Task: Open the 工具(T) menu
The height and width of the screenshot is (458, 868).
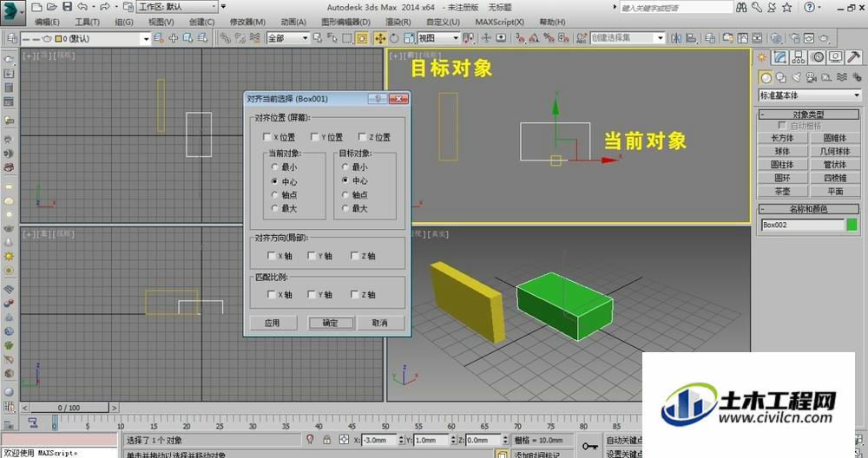Action: [87, 23]
